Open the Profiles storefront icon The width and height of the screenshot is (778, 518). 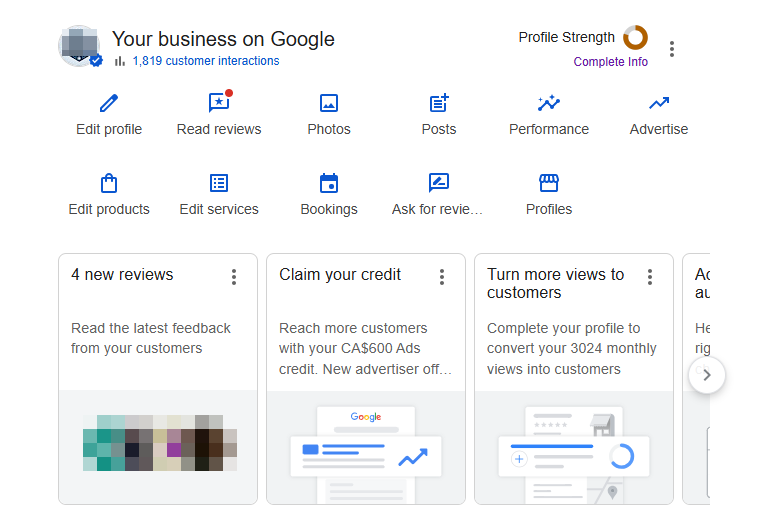[x=549, y=183]
